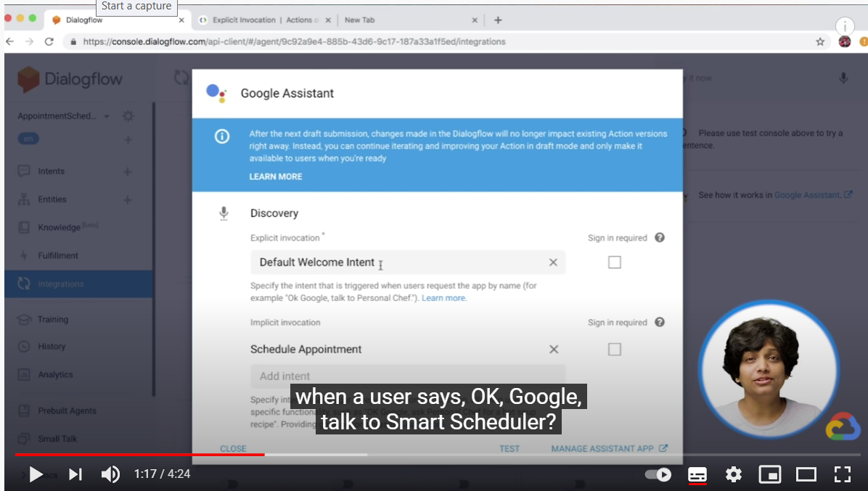Select the en language pill
This screenshot has height=491, width=868.
[x=28, y=139]
